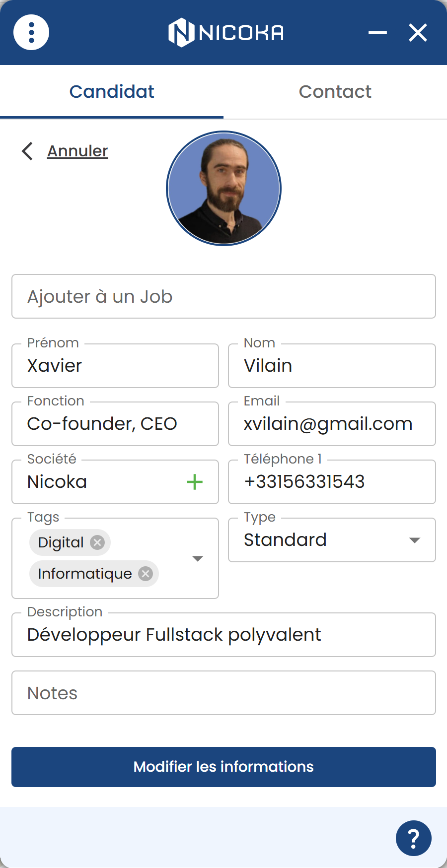Viewport: 447px width, 868px height.
Task: Remove the Informatique tag
Action: pos(146,574)
